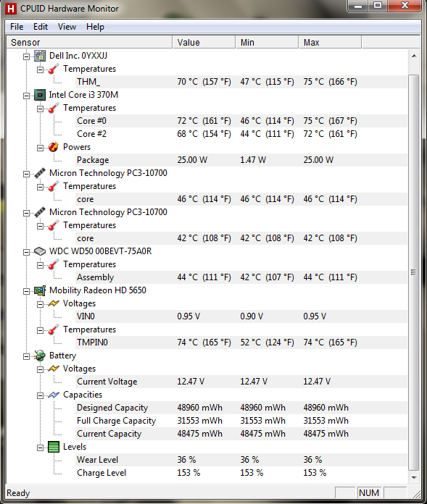Collapse the Powers node
This screenshot has height=504, width=427.
40,148
